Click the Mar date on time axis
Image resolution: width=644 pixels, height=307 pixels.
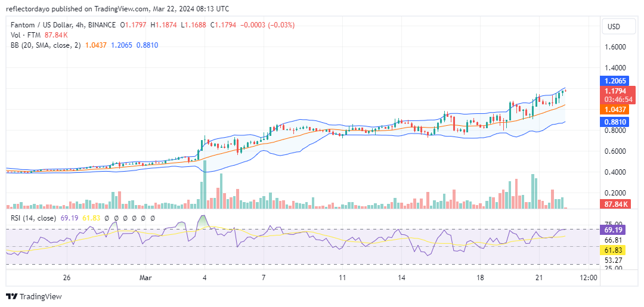145,278
